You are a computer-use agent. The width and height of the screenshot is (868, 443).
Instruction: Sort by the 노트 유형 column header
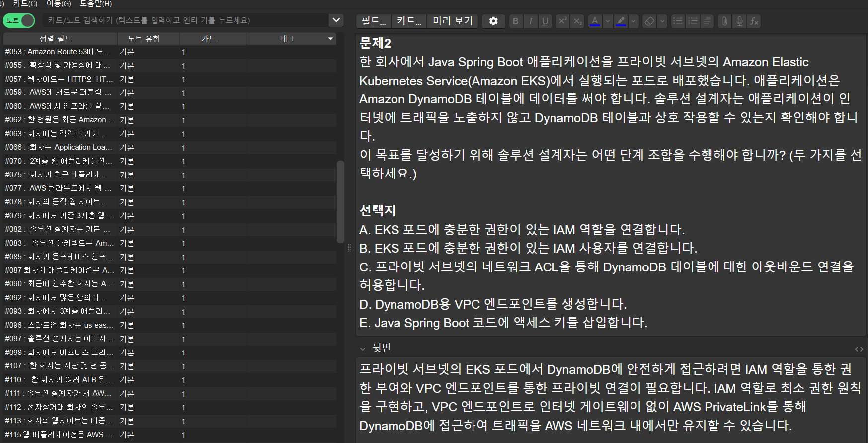148,39
